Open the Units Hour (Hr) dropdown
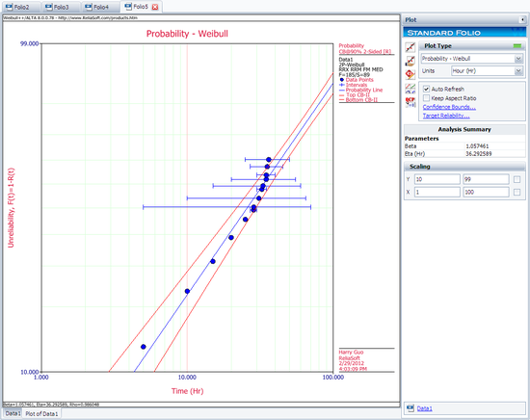530x420 pixels. [518, 71]
